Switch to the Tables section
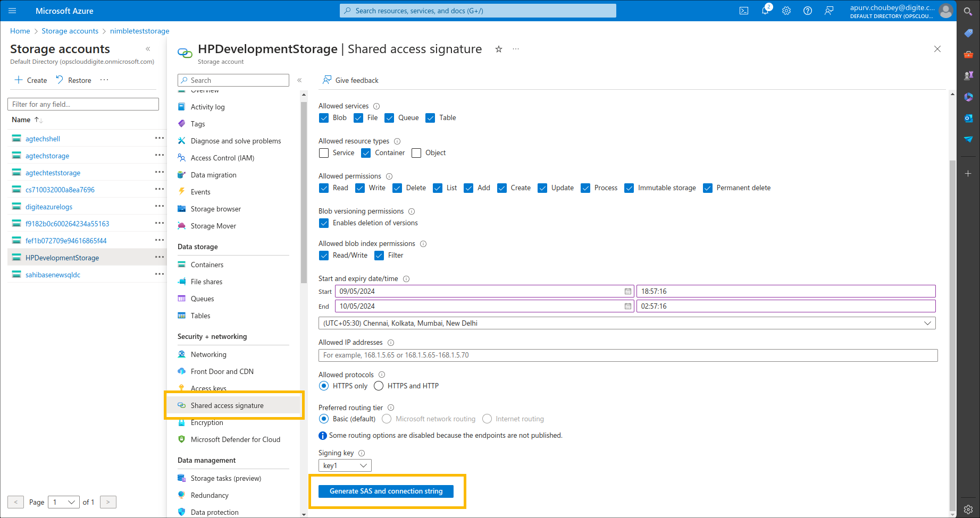Viewport: 980px width, 518px height. (x=199, y=316)
